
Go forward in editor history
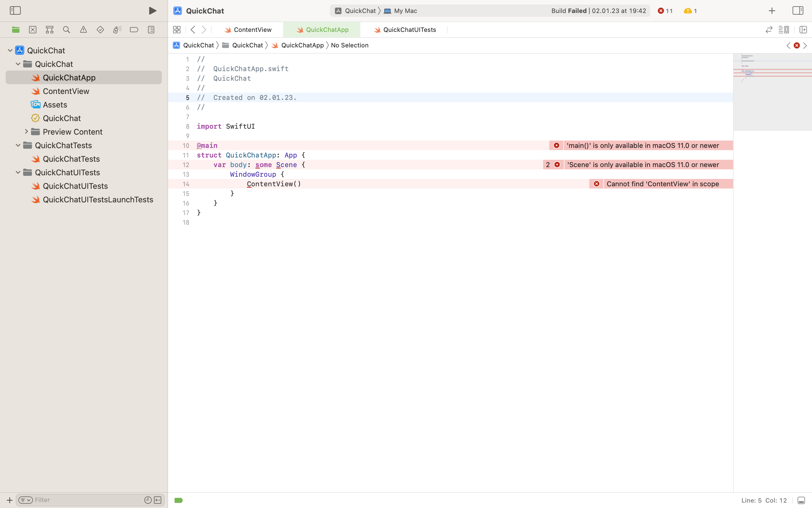204,30
